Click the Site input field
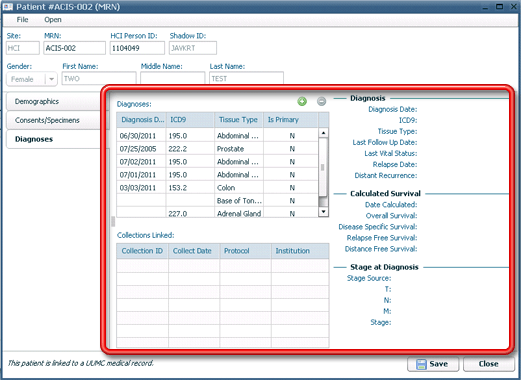This screenshot has width=521, height=380. [23, 48]
